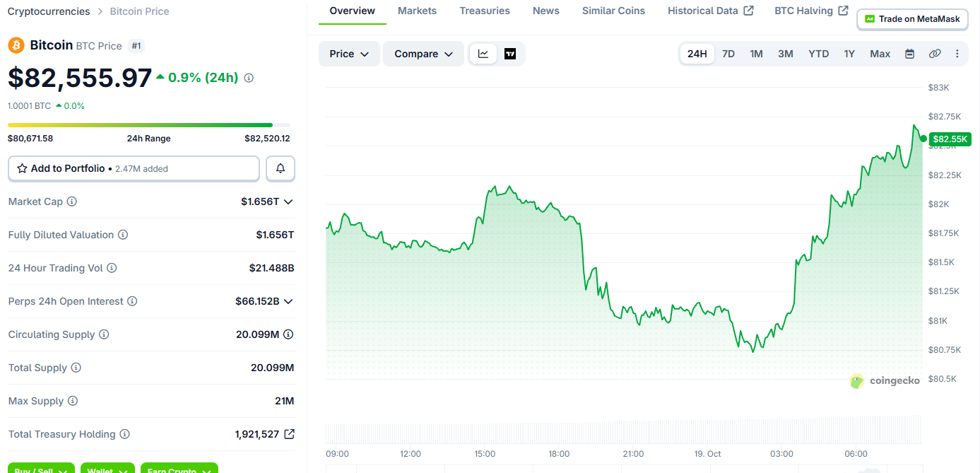Click Market Cap info icon
The width and height of the screenshot is (980, 473).
click(71, 202)
